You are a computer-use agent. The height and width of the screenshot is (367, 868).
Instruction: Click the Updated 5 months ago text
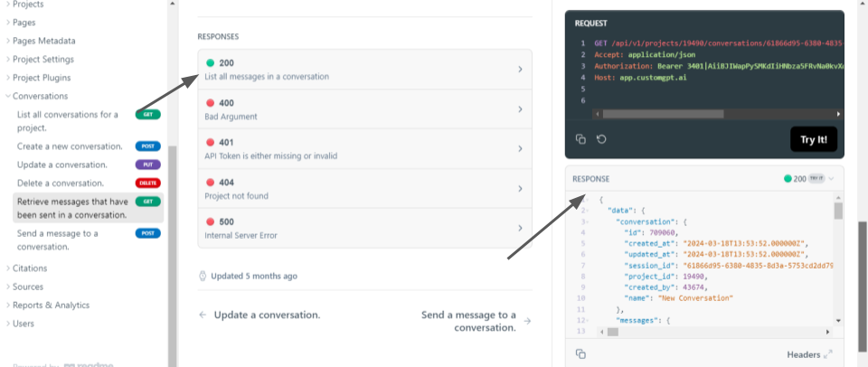(x=253, y=276)
